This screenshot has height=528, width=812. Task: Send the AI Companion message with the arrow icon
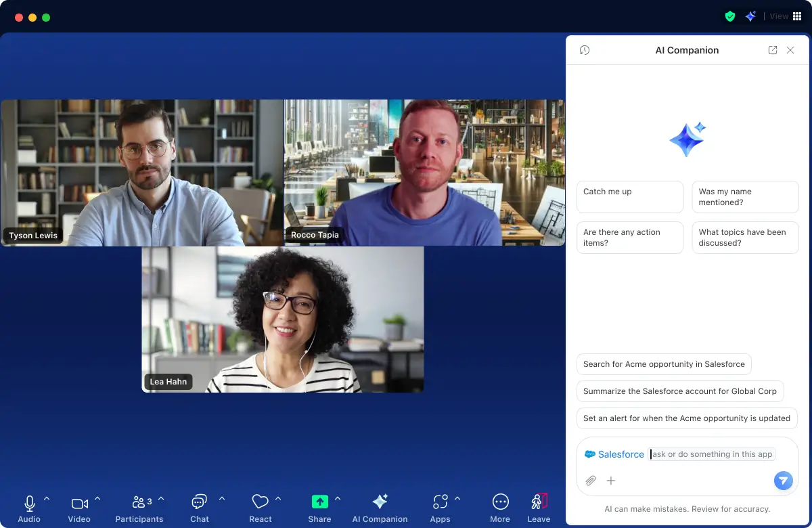click(783, 481)
